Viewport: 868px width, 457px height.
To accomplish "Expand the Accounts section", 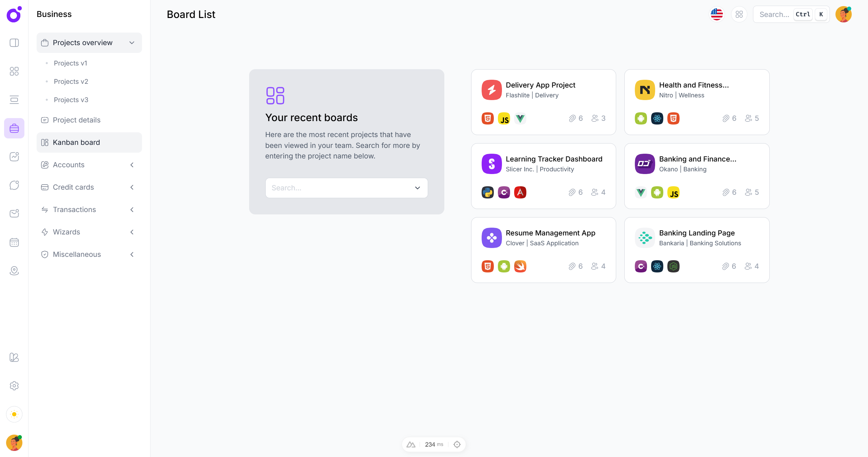I will tap(132, 165).
